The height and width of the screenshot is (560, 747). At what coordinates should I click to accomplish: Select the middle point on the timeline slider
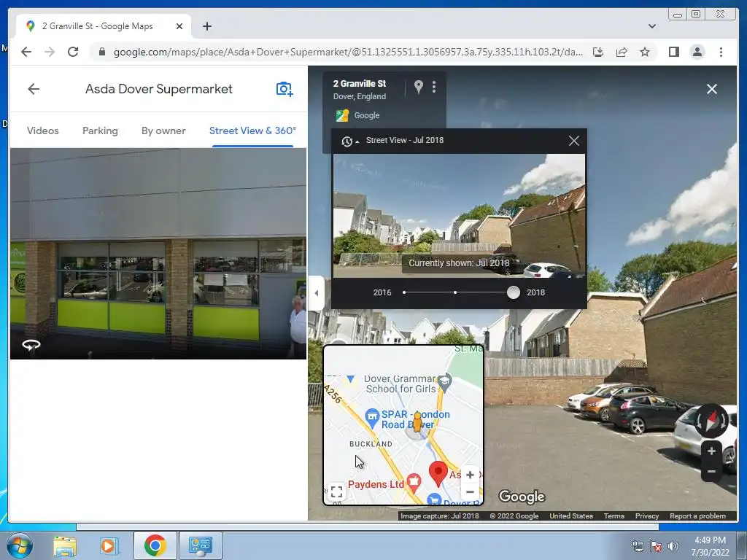pyautogui.click(x=455, y=292)
